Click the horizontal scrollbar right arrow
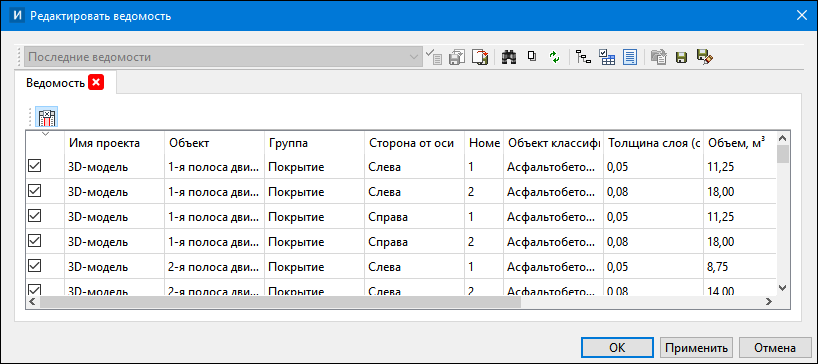Viewport: 818px width, 364px height. click(768, 301)
